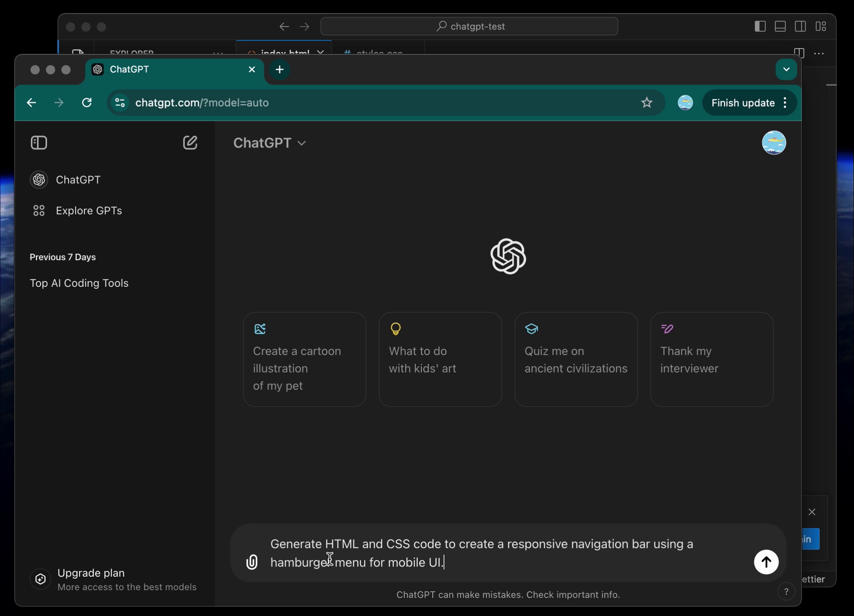
Task: Click Upgrade plan link
Action: (x=91, y=573)
